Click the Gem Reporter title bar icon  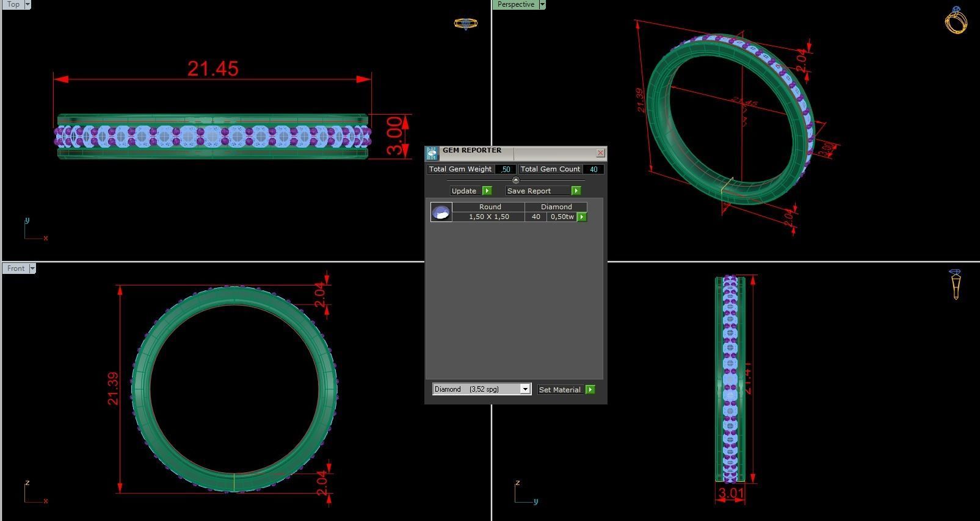coord(432,153)
